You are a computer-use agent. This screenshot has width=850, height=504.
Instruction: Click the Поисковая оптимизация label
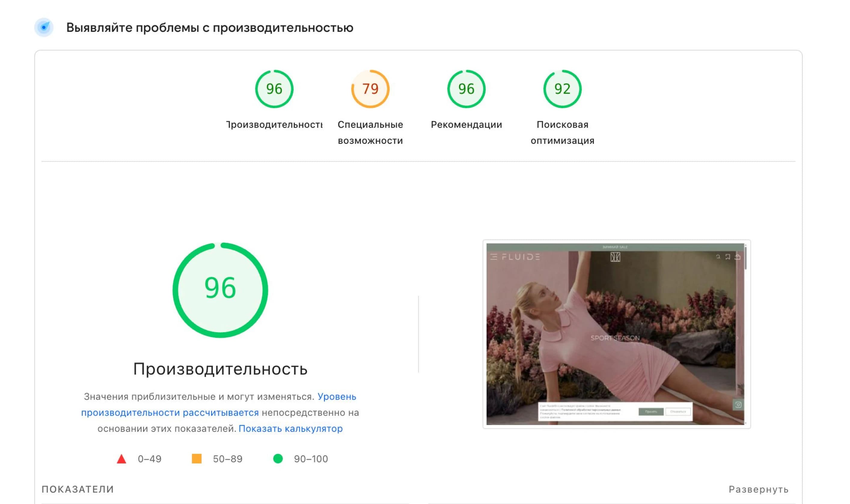(562, 132)
